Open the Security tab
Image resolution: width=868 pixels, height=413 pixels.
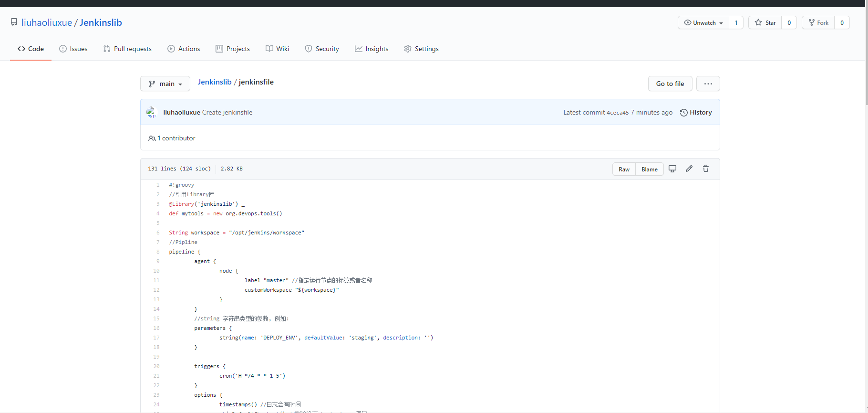pyautogui.click(x=322, y=49)
